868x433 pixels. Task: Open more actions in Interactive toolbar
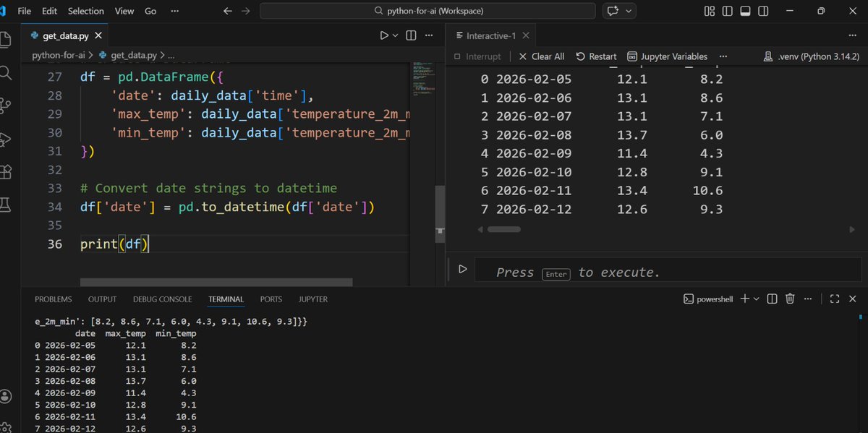click(722, 56)
